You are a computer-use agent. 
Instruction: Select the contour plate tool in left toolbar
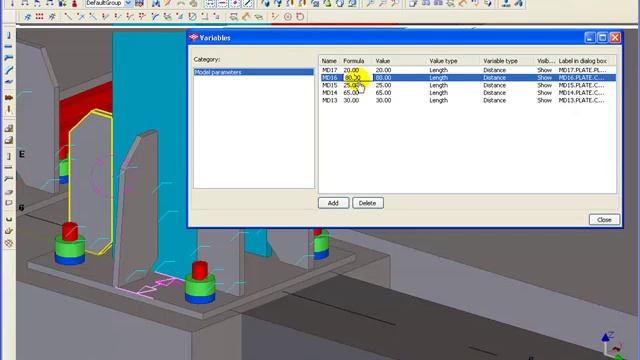(x=9, y=82)
